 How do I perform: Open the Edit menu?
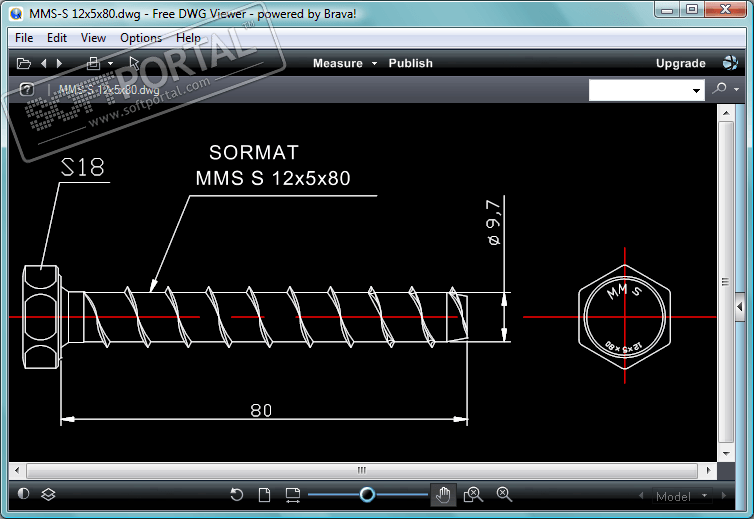57,38
